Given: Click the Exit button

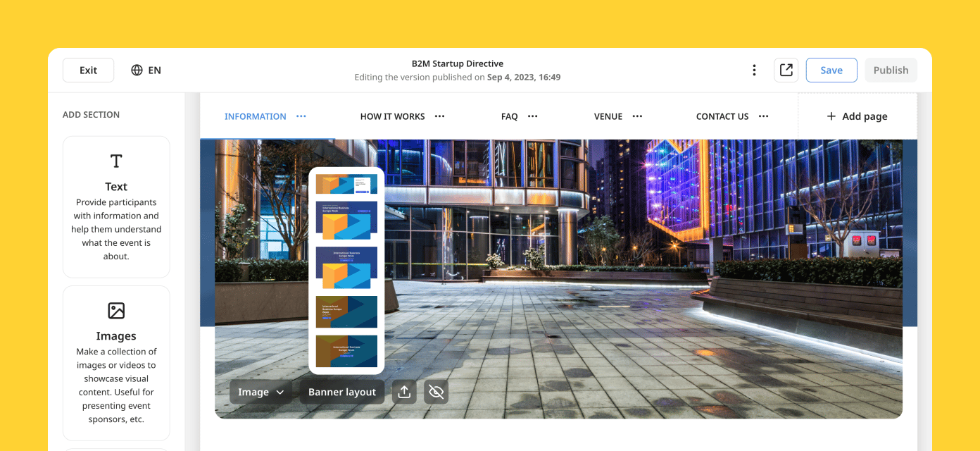Looking at the screenshot, I should tap(88, 70).
